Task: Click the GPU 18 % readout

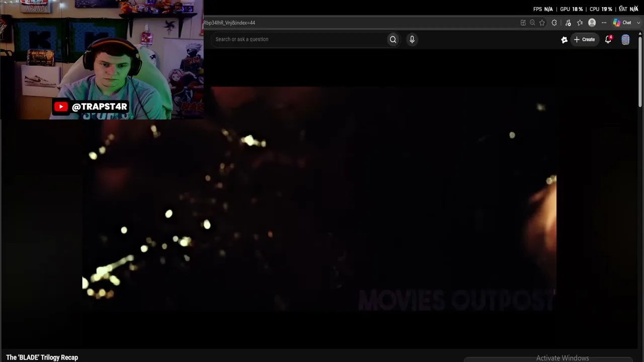Action: (572, 9)
